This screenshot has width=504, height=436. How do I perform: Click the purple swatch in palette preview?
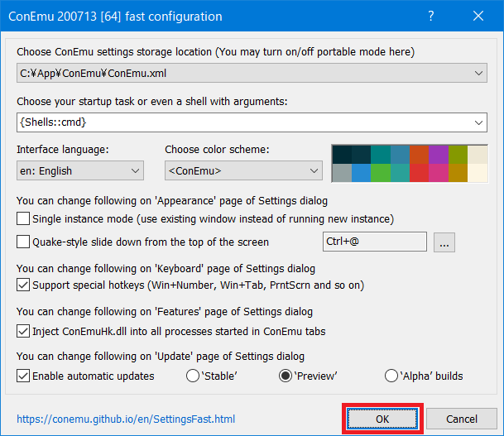click(x=439, y=155)
